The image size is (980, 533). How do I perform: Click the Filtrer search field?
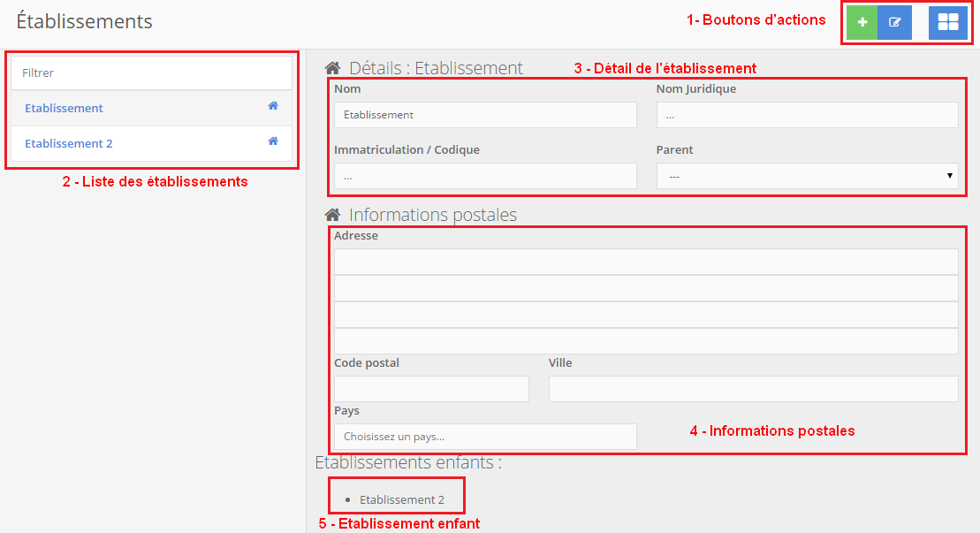[151, 73]
